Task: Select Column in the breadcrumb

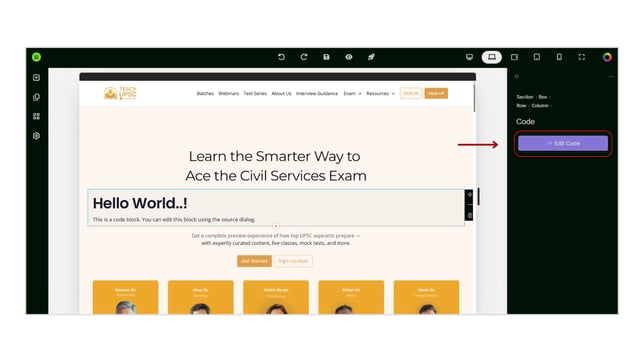Action: [540, 106]
